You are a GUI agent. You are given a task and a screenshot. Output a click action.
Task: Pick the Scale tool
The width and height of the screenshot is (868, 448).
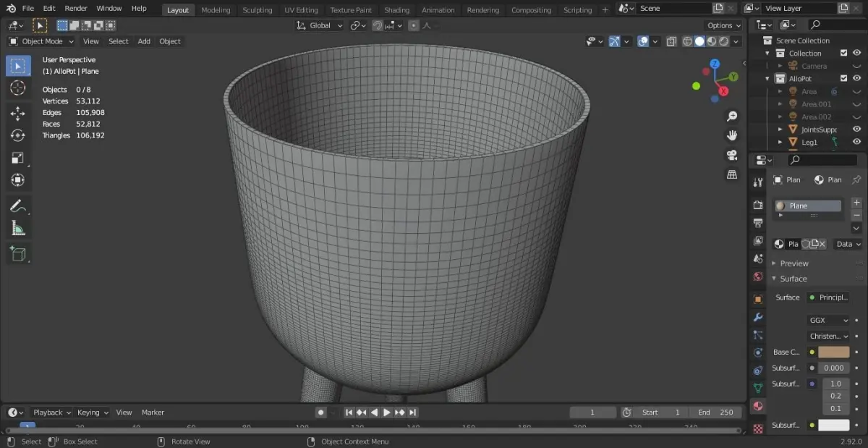(x=19, y=158)
